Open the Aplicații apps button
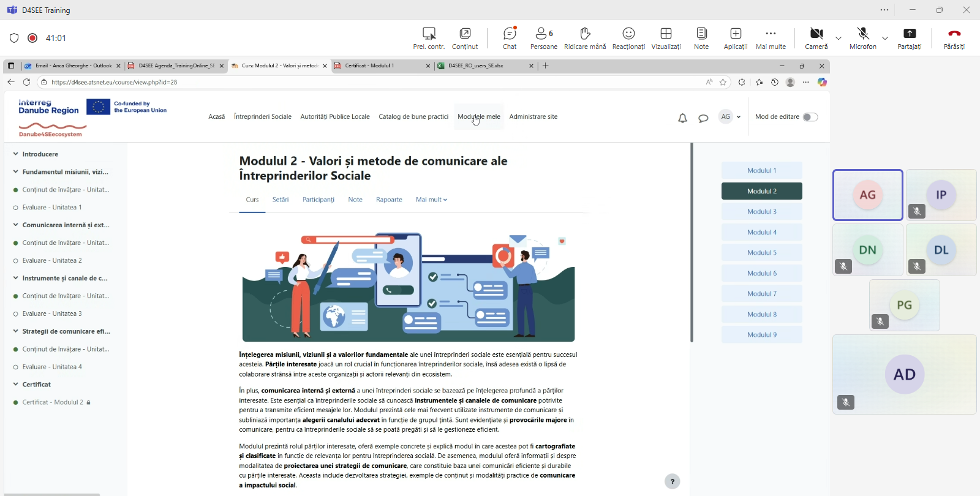This screenshot has width=980, height=496. pos(736,38)
